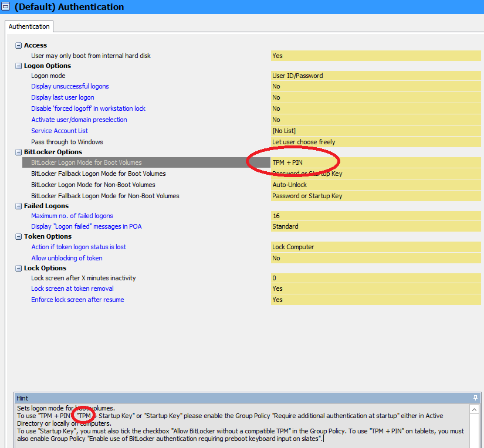Select the Display last user logon setting
Screen dimensions: 484x448
63,97
